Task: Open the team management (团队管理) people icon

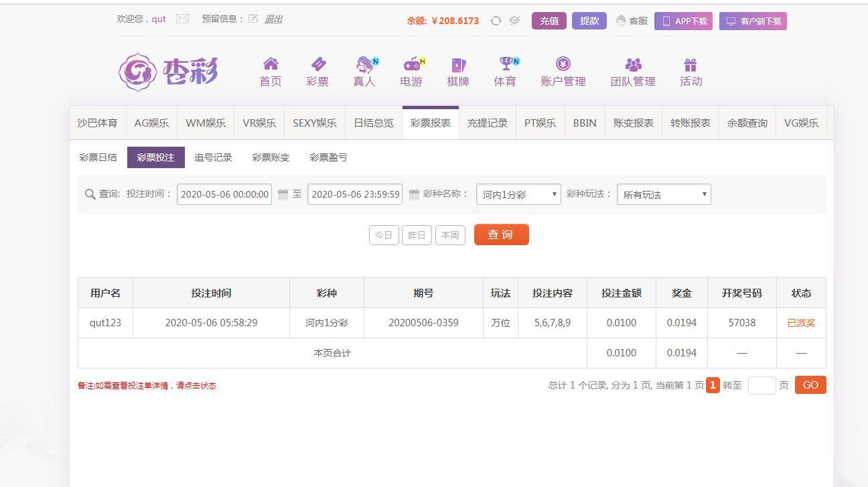Action: 633,64
